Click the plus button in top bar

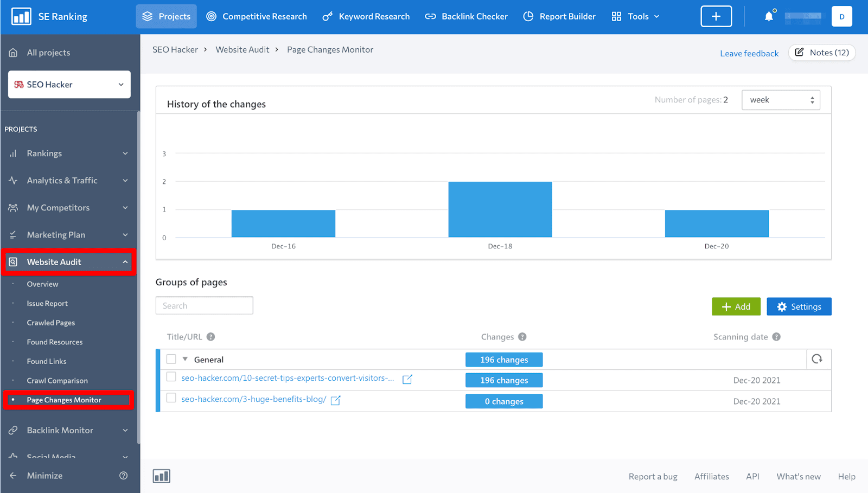coord(716,16)
